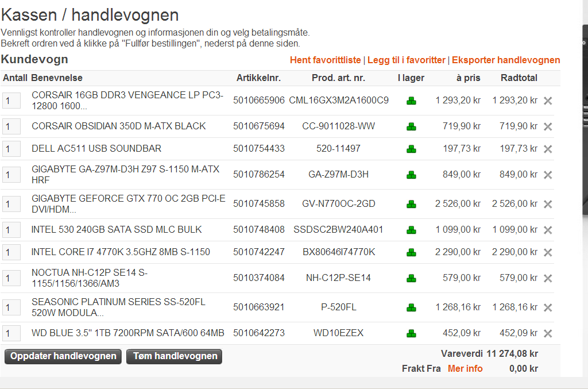588x389 pixels.
Task: Open INTEL 530 240GB SATA SSD name
Action: pos(117,230)
